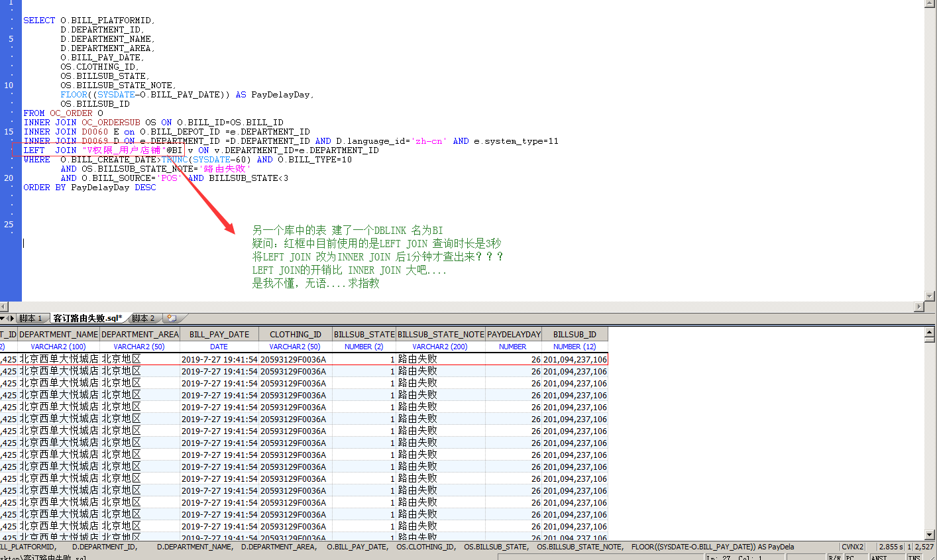The height and width of the screenshot is (560, 937).
Task: Click line number 15 in the gutter
Action: click(x=9, y=132)
